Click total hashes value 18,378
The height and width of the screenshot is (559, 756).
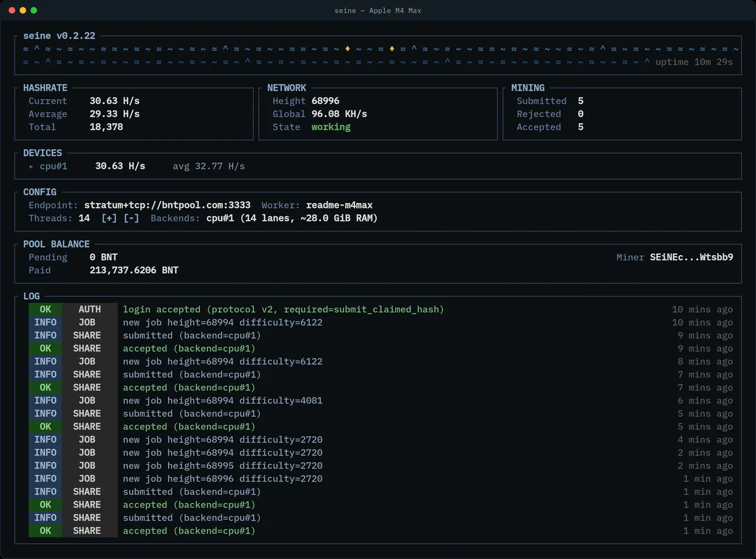pyautogui.click(x=106, y=127)
